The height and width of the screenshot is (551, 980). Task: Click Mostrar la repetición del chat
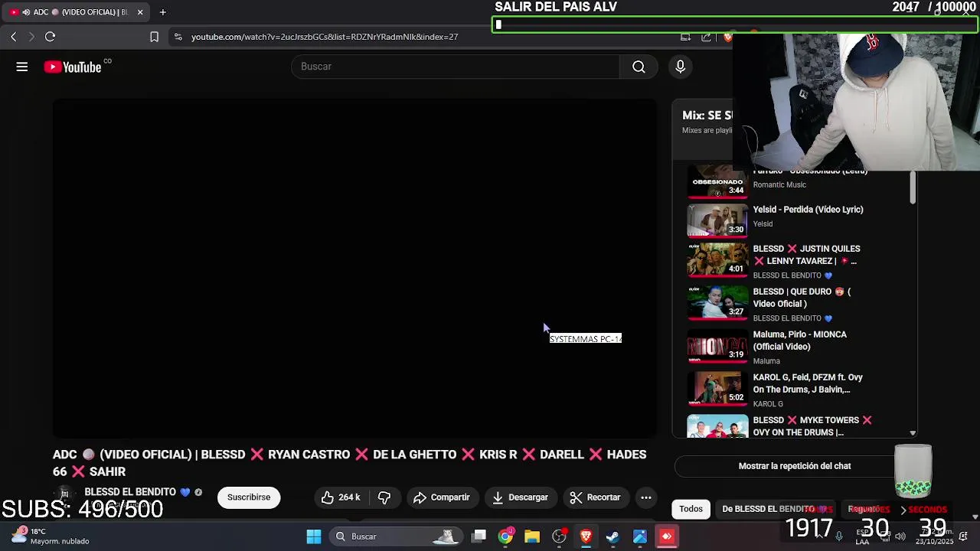794,466
